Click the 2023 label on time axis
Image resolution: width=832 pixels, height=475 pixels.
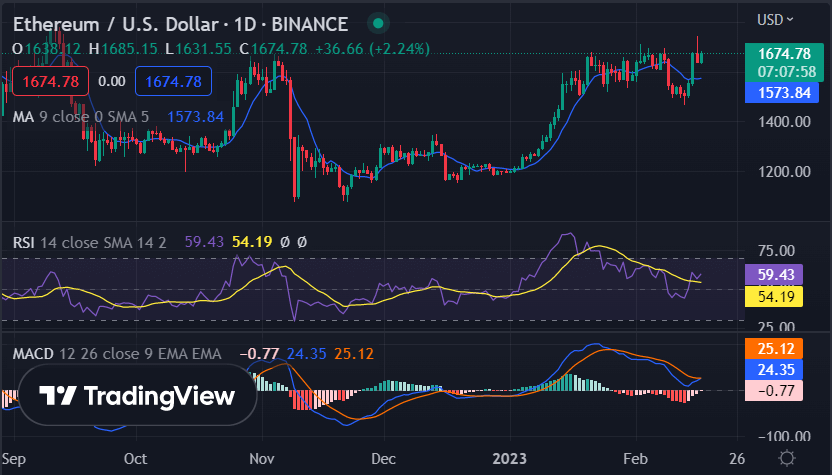click(509, 458)
